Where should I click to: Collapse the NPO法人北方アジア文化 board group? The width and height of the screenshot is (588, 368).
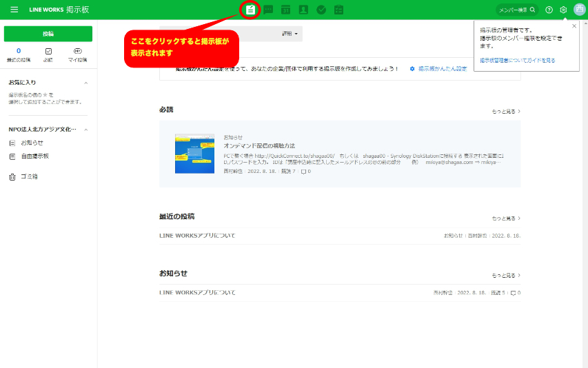click(x=85, y=130)
